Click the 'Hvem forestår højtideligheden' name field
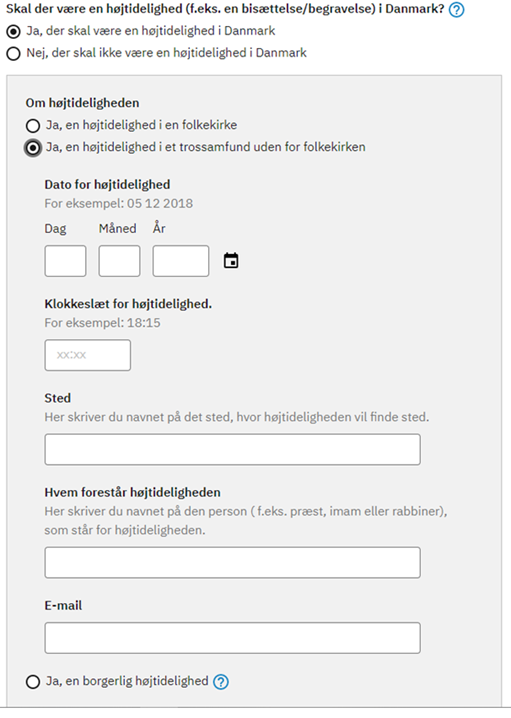Viewport: 511px width, 718px height. pos(233,562)
